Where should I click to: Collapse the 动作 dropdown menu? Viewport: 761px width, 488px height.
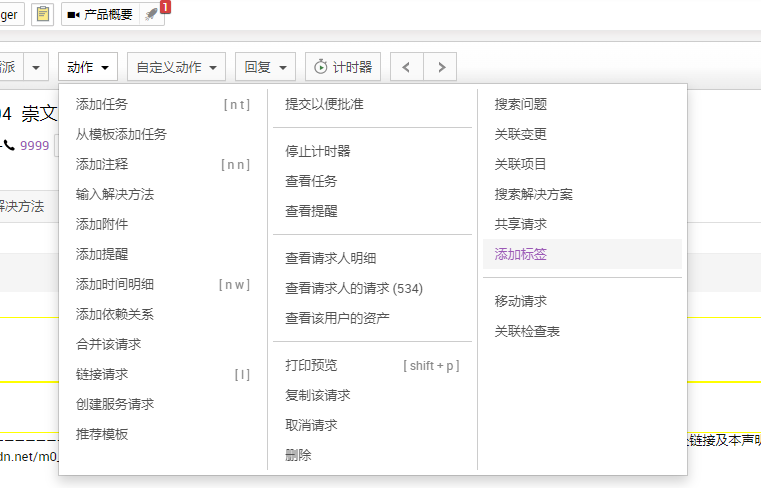[x=88, y=67]
